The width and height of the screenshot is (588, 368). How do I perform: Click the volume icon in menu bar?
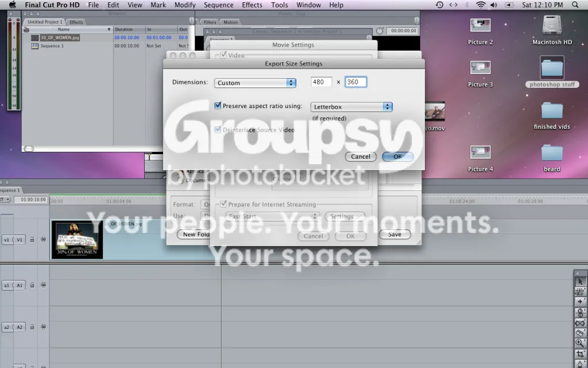click(x=494, y=5)
